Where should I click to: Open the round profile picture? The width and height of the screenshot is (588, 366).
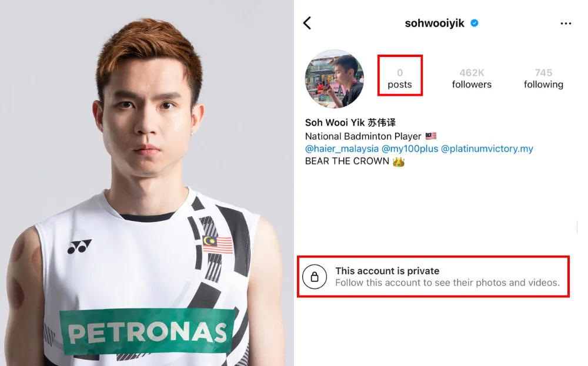tap(335, 79)
